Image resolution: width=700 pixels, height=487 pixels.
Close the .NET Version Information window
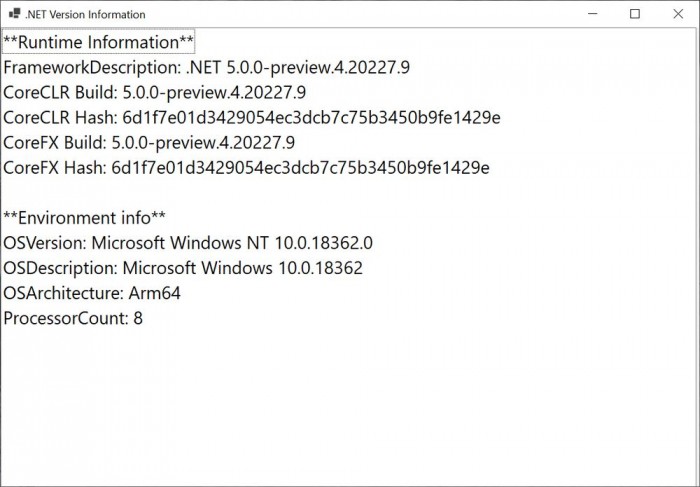677,14
